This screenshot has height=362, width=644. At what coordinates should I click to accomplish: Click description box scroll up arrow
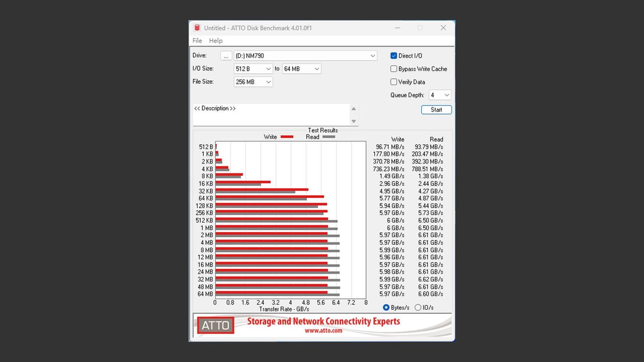point(354,109)
